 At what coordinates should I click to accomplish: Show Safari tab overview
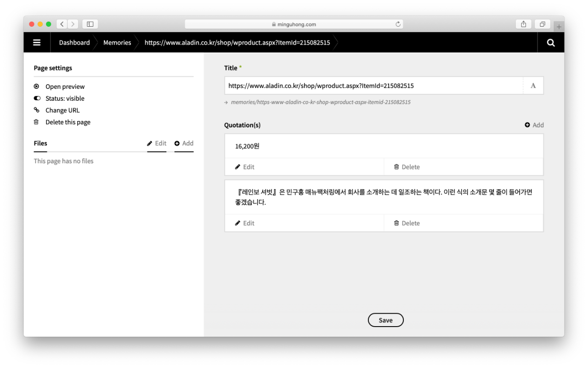[543, 24]
